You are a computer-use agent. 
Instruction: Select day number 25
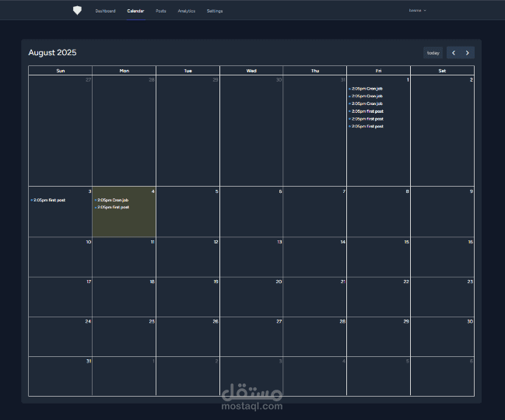pos(152,321)
